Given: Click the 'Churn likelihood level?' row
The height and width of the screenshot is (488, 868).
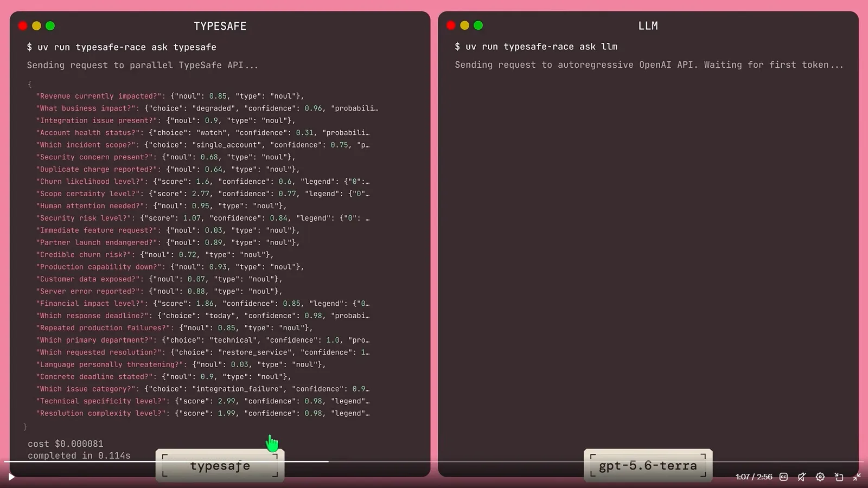Looking at the screenshot, I should pos(203,182).
